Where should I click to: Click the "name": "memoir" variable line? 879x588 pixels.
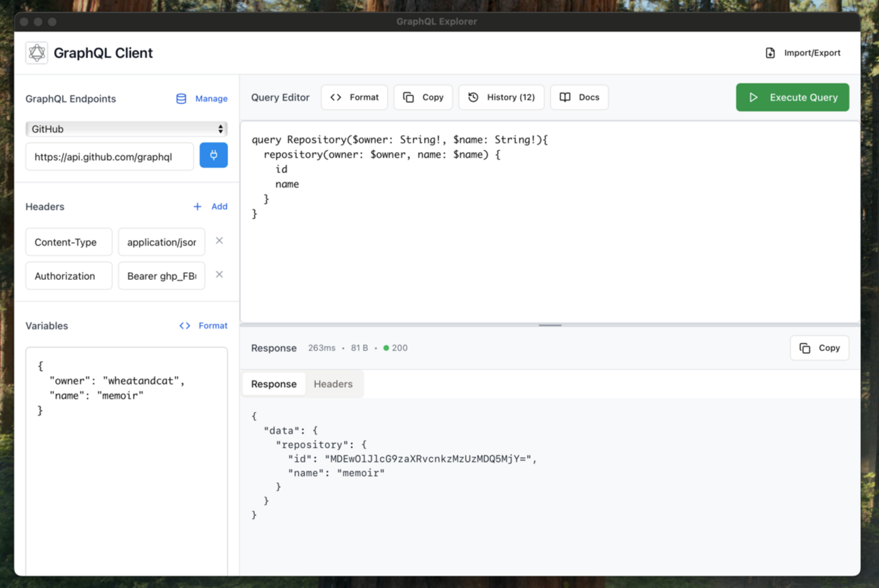tap(97, 395)
